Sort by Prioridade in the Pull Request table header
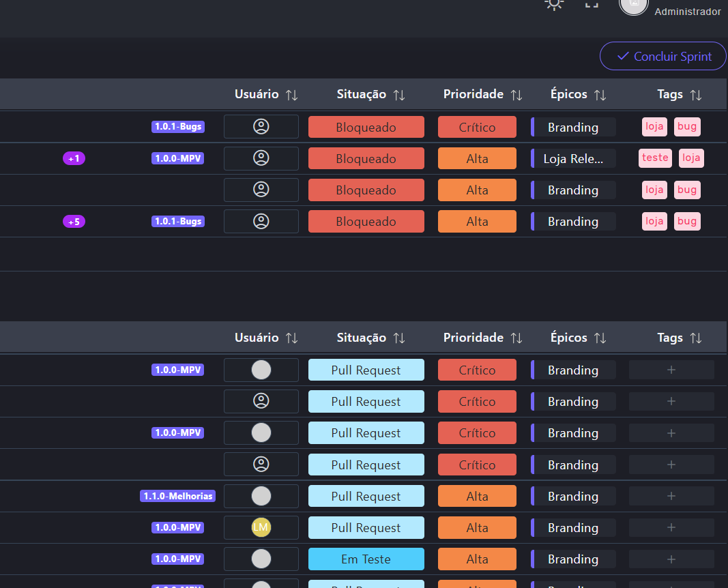728x588 pixels. pyautogui.click(x=516, y=338)
